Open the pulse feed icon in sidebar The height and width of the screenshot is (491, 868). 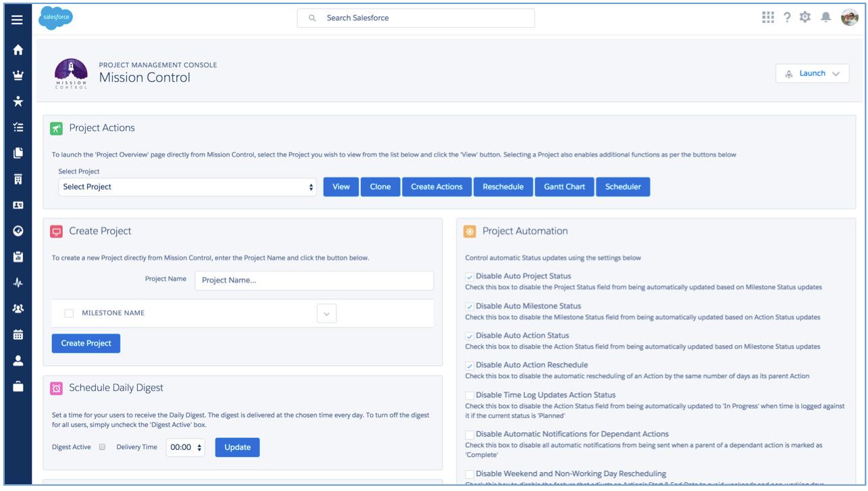(18, 282)
